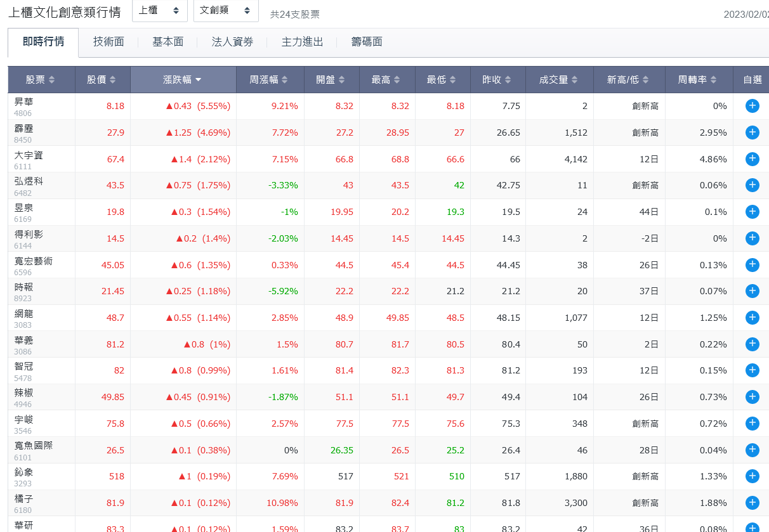The image size is (769, 532).
Task: Sort table by 股票 column
Action: tap(41, 80)
